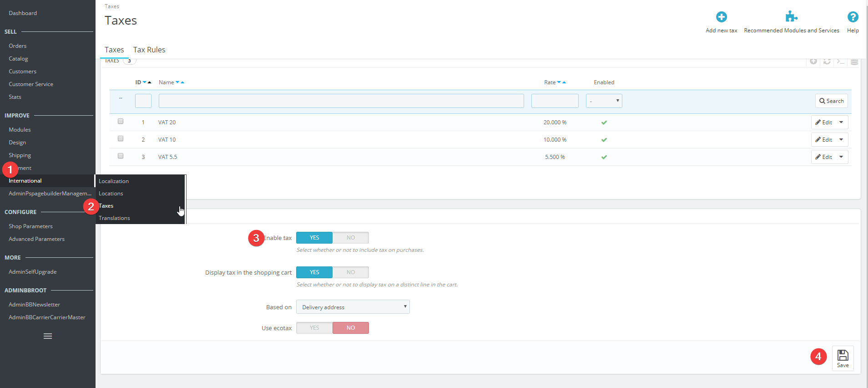Click the Name filter input field
Screen dimensions: 868x388
pos(341,101)
